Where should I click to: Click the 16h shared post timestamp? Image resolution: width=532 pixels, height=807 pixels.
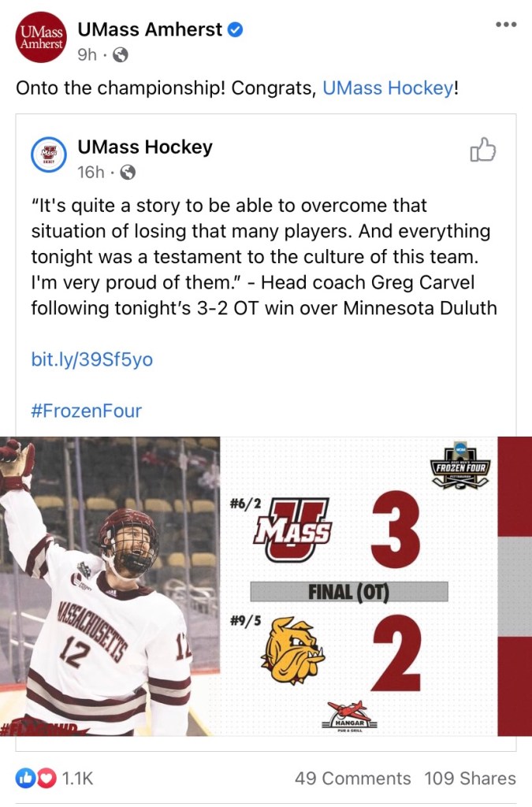[91, 172]
